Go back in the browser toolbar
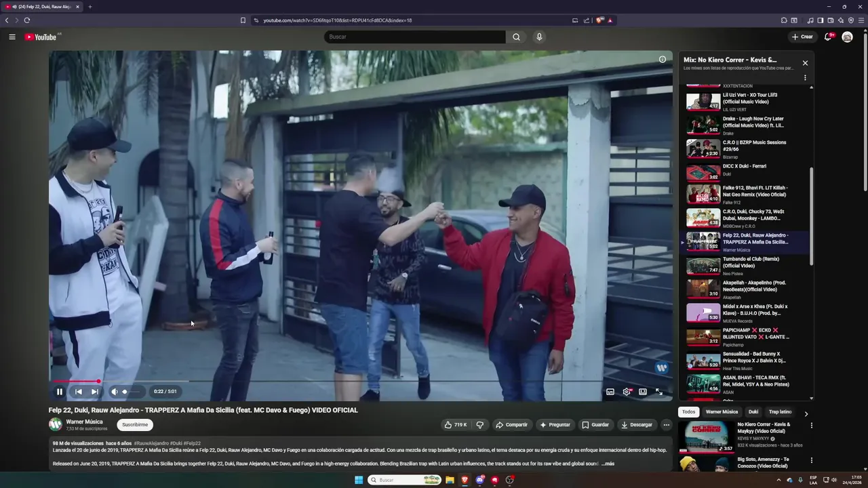 7,20
